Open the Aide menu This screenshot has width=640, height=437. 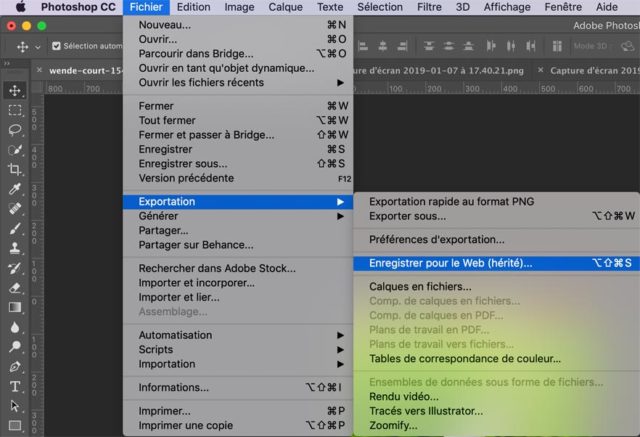click(607, 7)
